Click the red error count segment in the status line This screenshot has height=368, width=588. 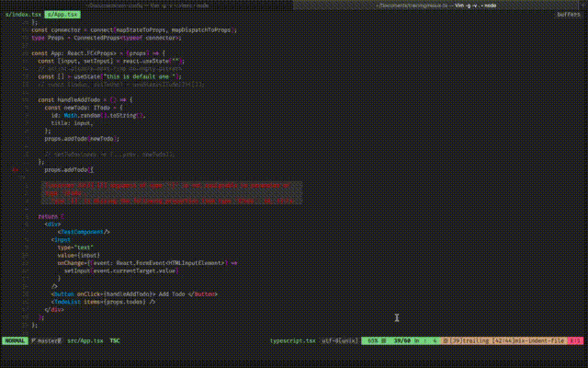pos(576,340)
